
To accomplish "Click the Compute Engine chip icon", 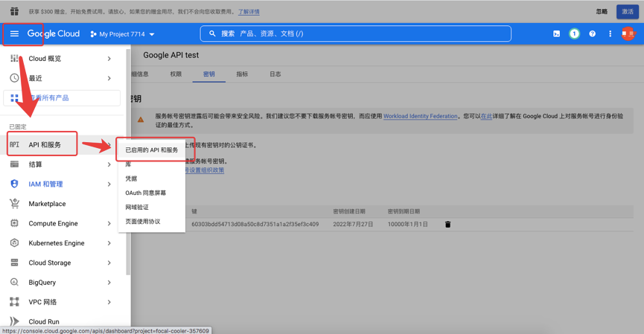I will [x=14, y=223].
